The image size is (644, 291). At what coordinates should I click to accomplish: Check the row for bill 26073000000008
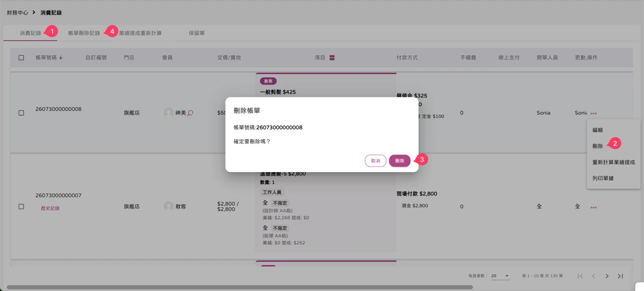pos(21,113)
